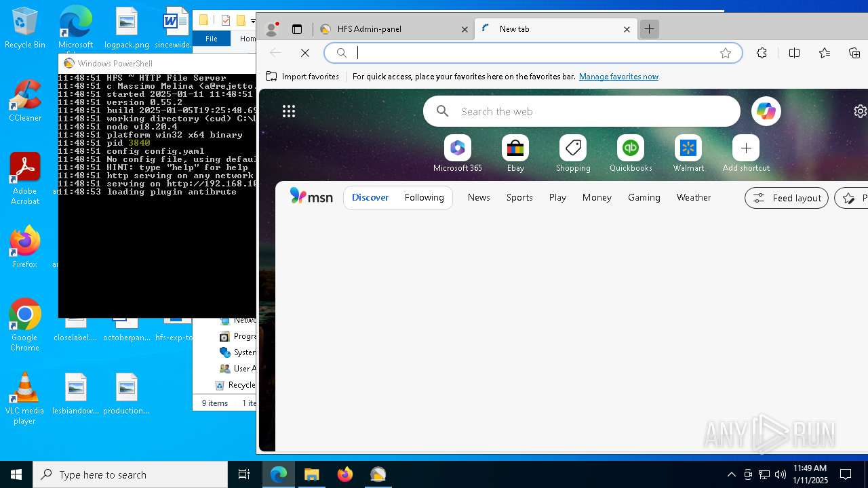Open Shopping shortcut tile

coord(573,153)
